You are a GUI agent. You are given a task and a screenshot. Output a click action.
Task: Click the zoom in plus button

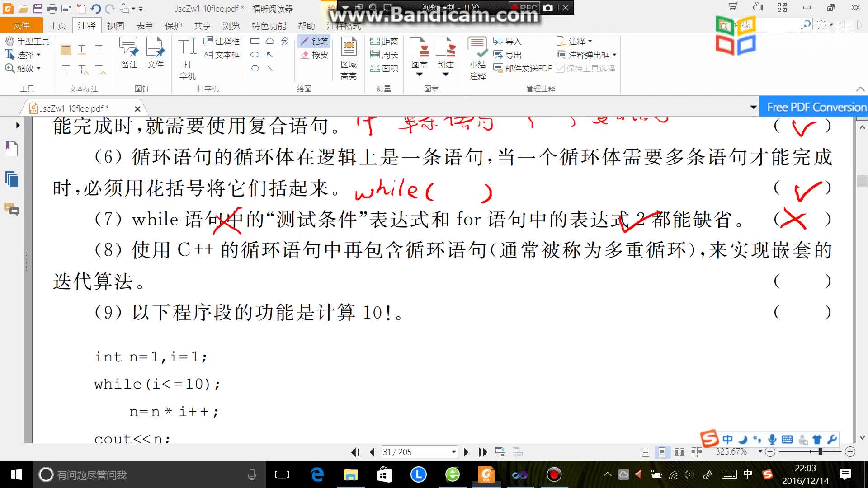850,452
